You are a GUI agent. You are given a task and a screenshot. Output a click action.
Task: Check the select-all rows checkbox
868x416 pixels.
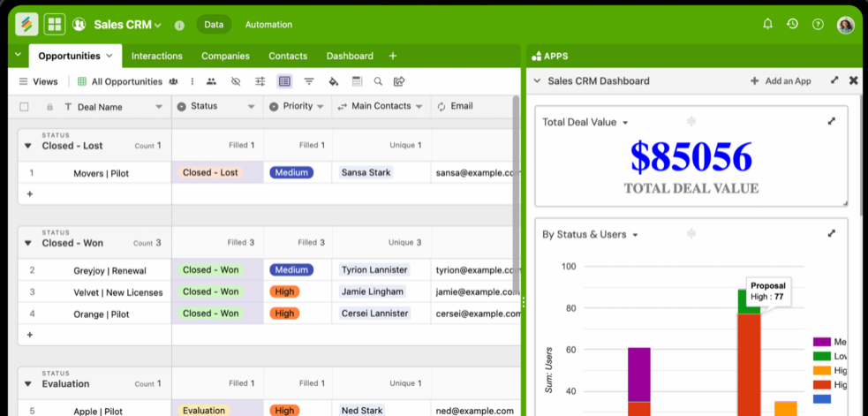24,107
